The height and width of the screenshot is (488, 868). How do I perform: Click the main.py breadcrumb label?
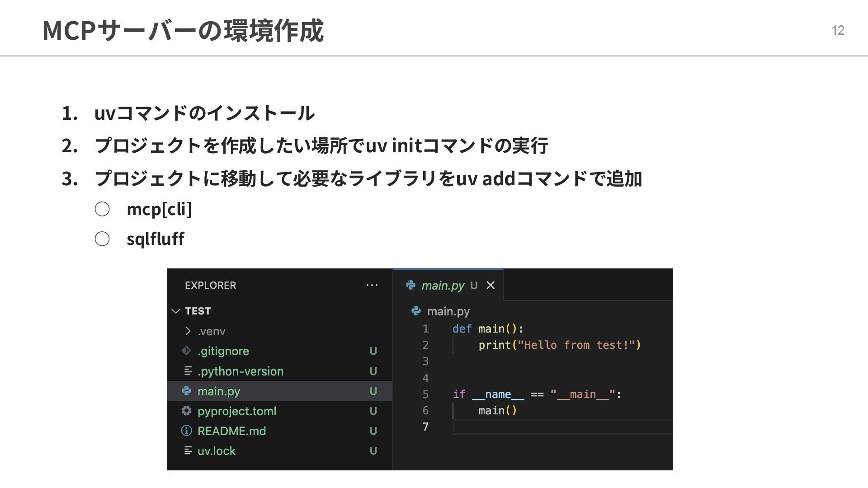point(448,311)
